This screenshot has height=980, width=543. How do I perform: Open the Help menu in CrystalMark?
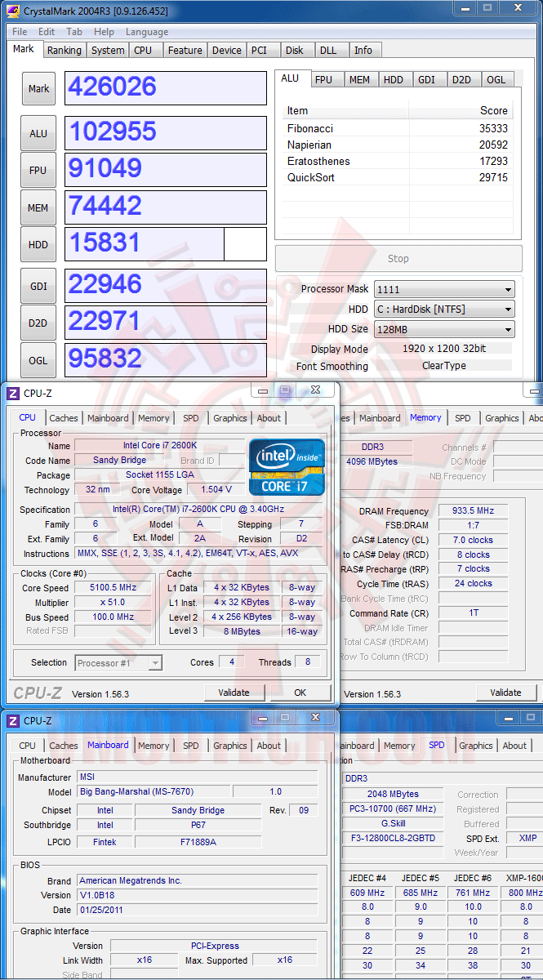(x=105, y=32)
